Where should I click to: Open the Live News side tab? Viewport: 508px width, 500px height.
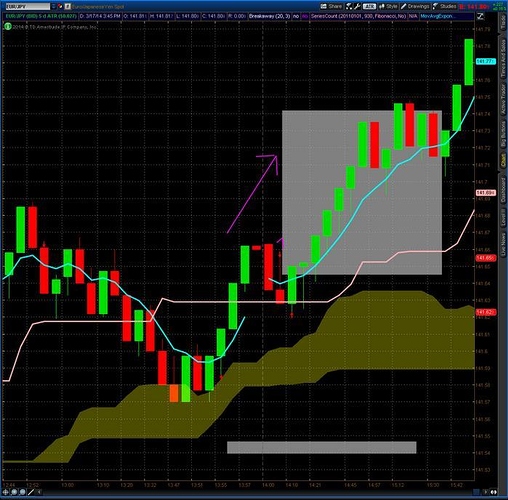point(503,244)
